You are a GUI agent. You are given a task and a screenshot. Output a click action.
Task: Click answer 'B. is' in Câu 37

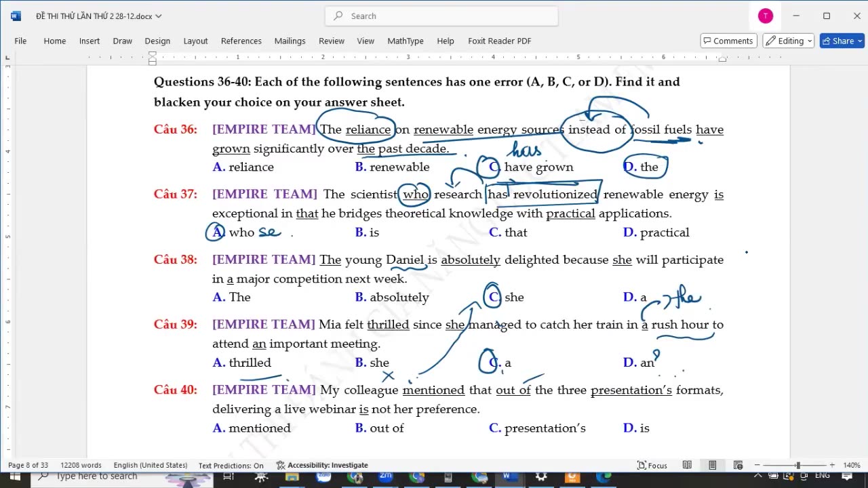367,232
